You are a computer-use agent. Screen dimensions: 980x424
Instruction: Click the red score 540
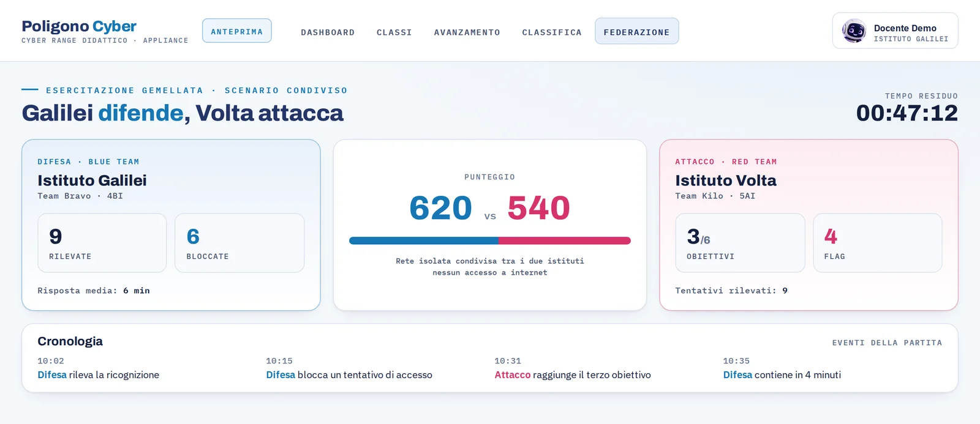tap(539, 208)
